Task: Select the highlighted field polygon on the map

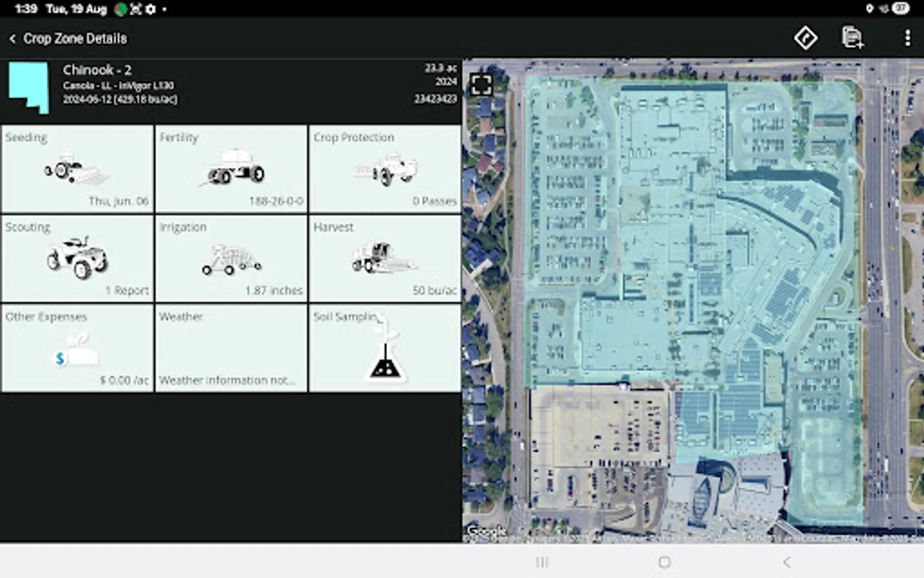Action: coord(674,257)
